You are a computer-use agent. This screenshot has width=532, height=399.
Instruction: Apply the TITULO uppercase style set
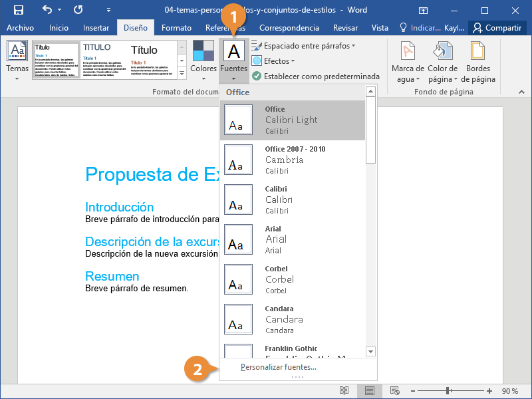(x=104, y=60)
